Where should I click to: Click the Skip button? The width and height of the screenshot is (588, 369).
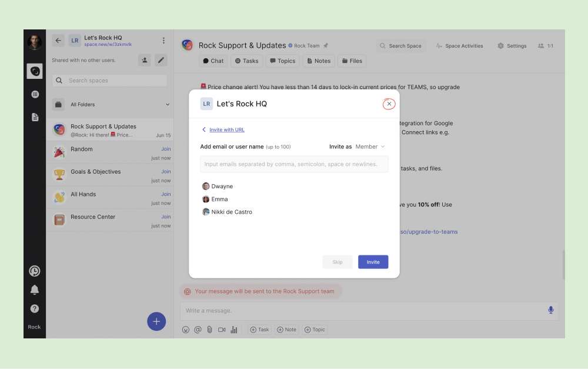pyautogui.click(x=338, y=262)
